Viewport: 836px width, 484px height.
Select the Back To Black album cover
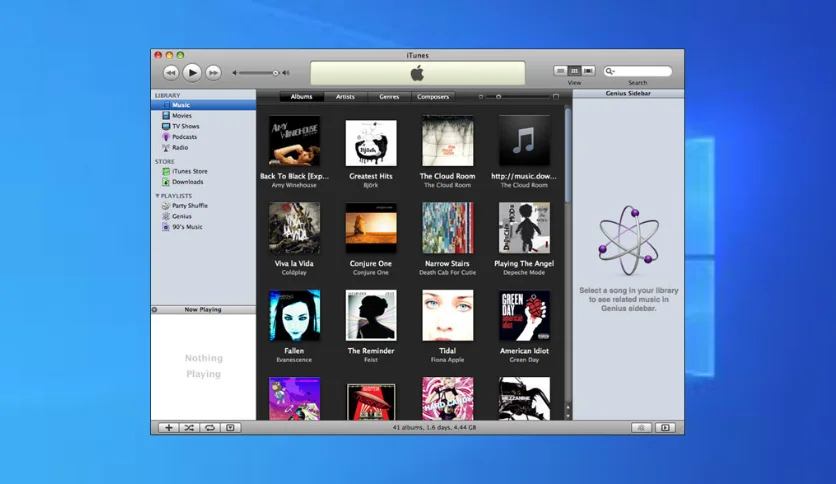pos(294,141)
